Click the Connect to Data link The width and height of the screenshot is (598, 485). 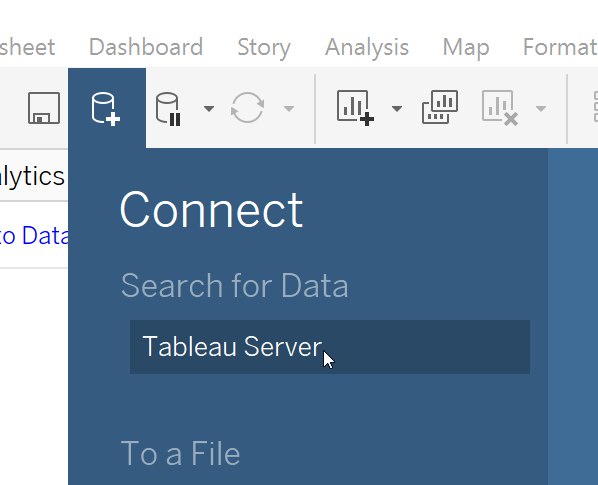pyautogui.click(x=34, y=236)
